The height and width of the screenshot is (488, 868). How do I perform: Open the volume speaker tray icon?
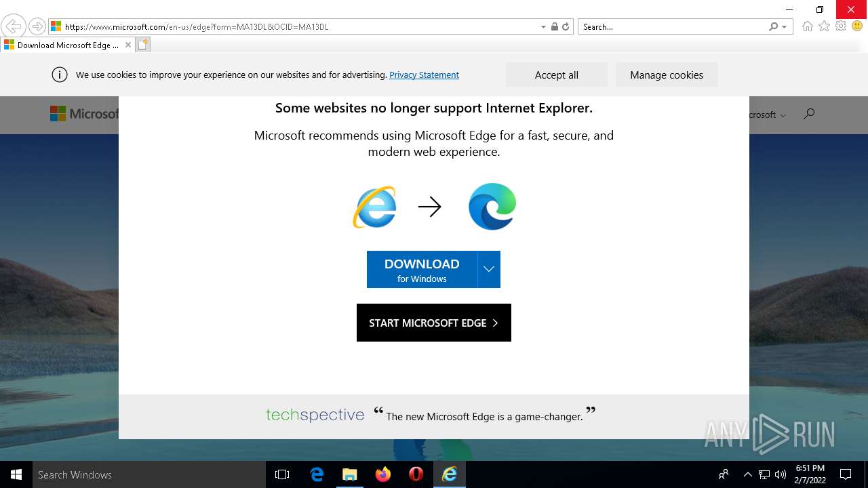[x=781, y=474]
